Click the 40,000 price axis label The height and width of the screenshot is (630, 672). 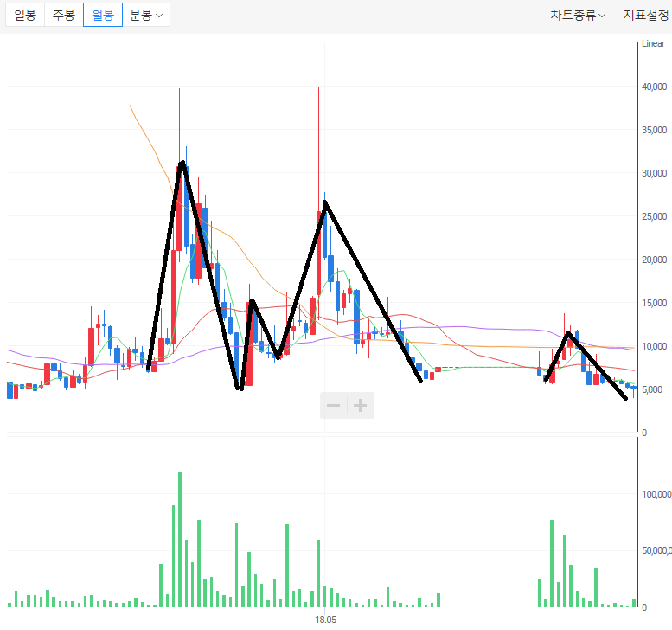click(654, 87)
